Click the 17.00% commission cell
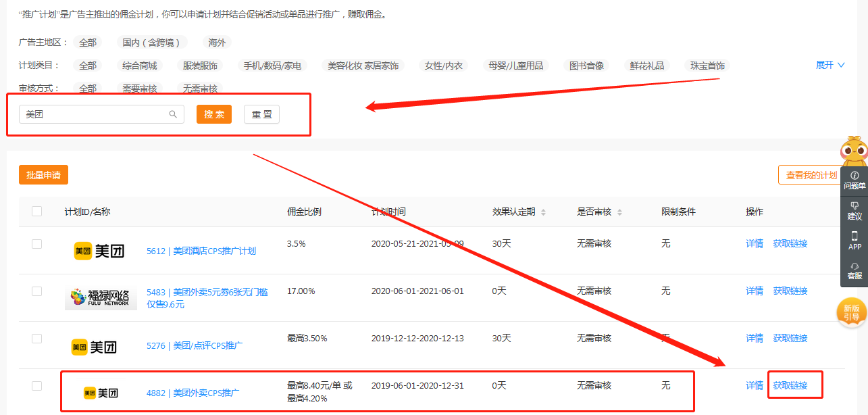 click(x=301, y=291)
